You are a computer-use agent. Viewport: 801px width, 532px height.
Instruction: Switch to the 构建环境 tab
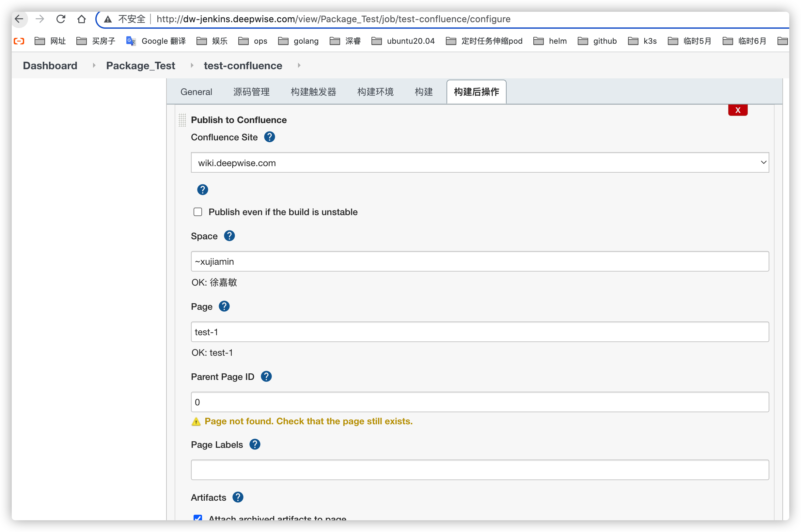(375, 92)
